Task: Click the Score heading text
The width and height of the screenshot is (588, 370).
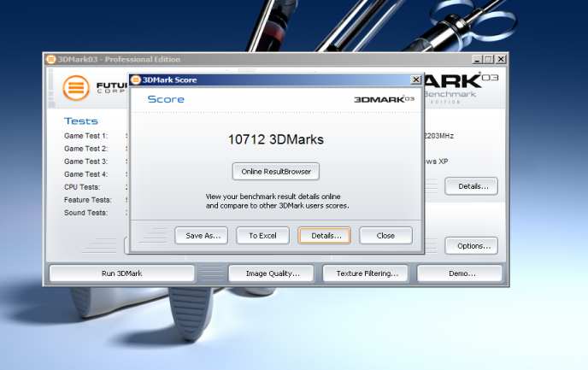Action: 166,99
